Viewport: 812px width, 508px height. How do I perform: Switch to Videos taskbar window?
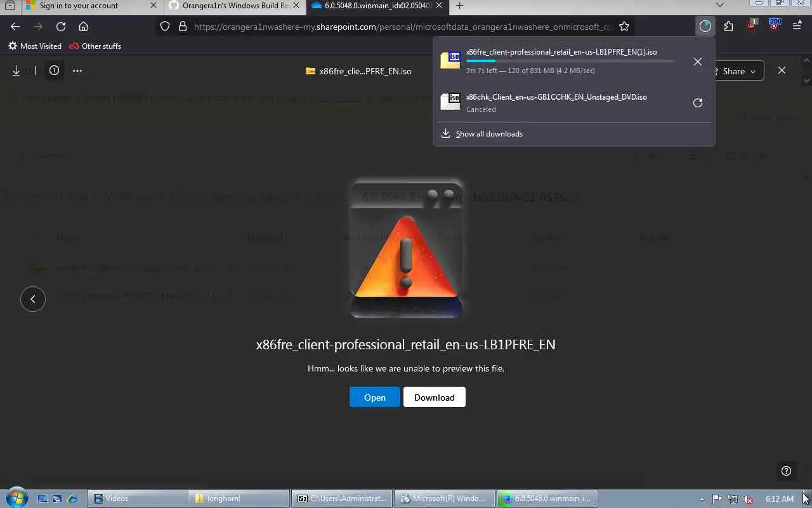[137, 498]
